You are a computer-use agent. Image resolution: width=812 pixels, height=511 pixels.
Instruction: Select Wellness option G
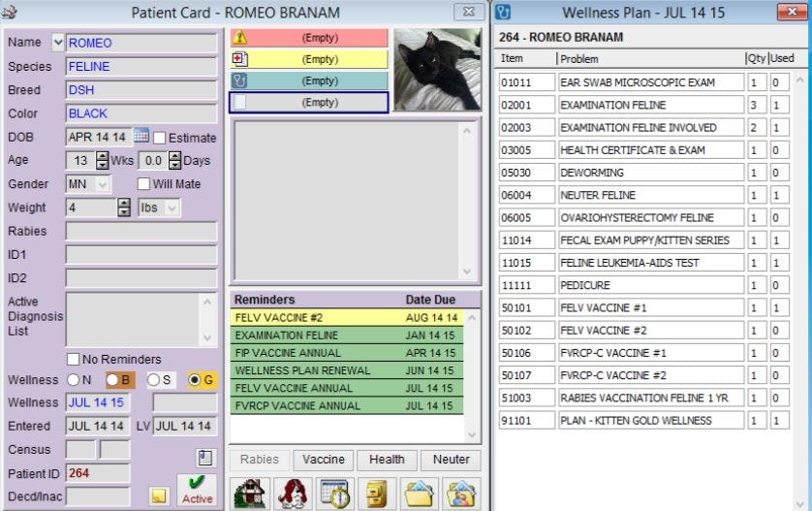click(x=194, y=380)
